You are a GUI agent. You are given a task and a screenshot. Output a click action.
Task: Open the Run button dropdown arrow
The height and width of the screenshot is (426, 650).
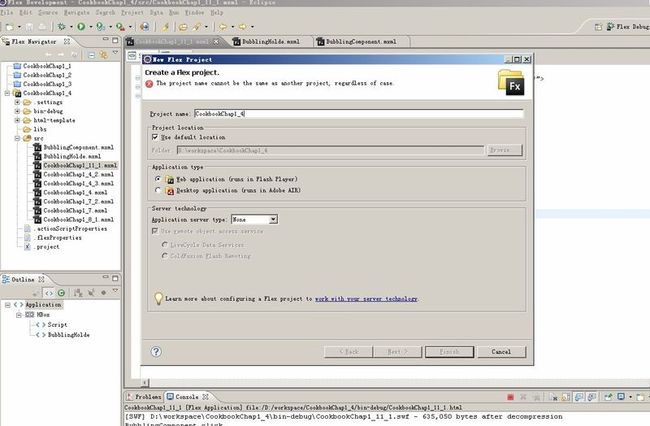(90, 27)
